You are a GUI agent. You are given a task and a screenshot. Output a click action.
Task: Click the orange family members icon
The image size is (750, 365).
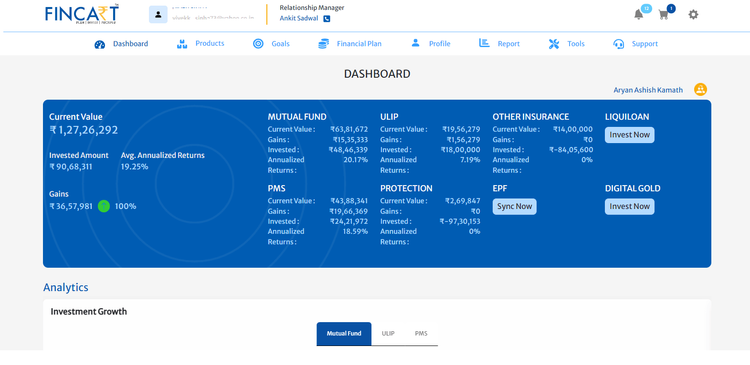[x=700, y=89]
